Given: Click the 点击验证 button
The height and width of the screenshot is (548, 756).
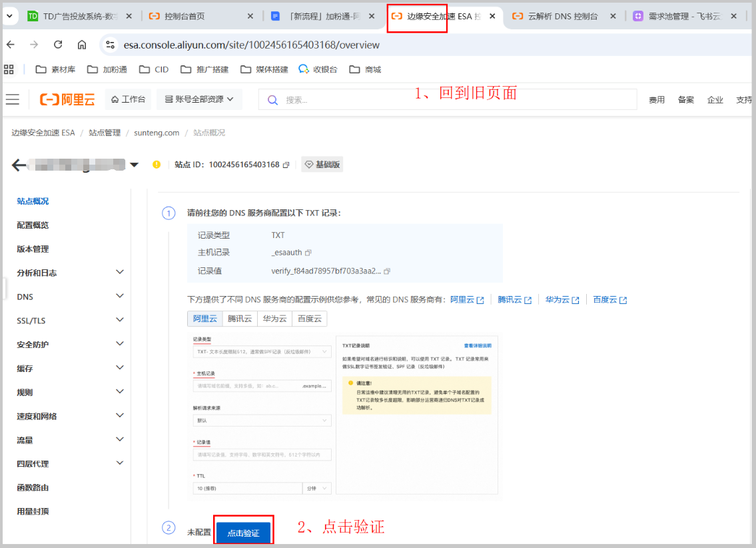Looking at the screenshot, I should (x=243, y=533).
